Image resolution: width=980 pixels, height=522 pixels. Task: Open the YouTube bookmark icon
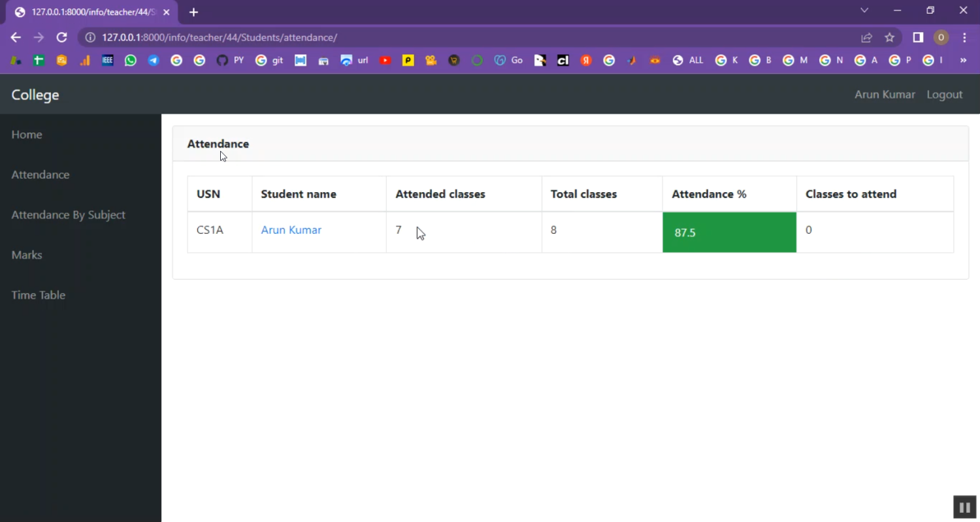click(x=385, y=60)
